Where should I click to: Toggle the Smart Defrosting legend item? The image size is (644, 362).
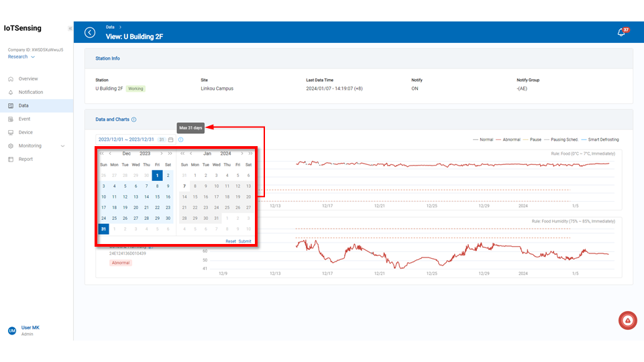[600, 139]
